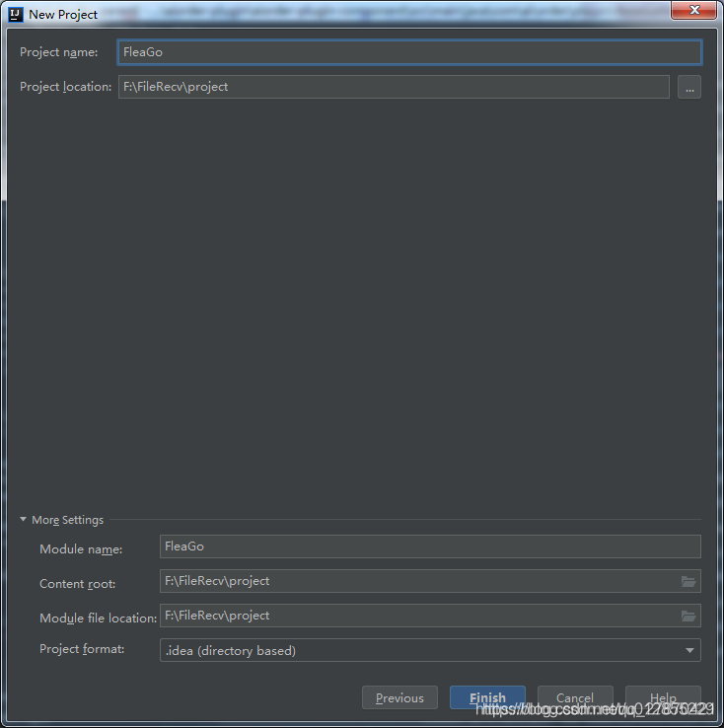Click the Project name input field
Viewport: 724px width, 728px height.
(x=409, y=52)
